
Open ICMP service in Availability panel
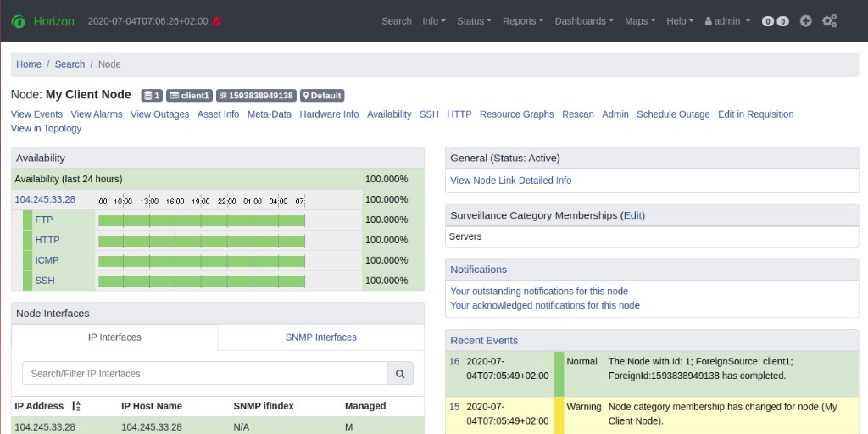click(x=47, y=260)
